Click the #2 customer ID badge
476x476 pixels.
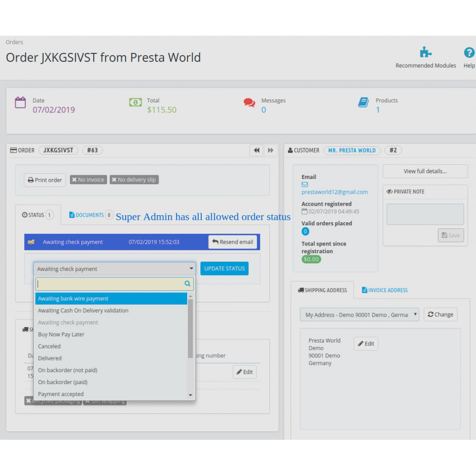coord(393,150)
